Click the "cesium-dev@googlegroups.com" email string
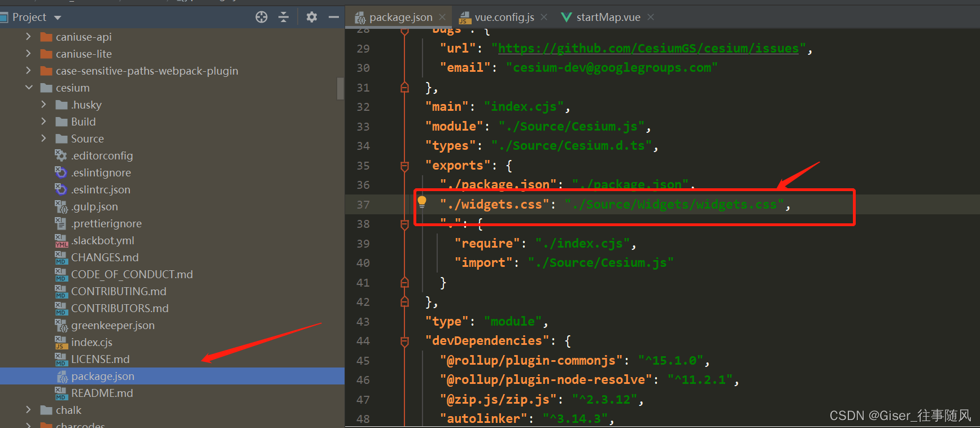 point(612,68)
